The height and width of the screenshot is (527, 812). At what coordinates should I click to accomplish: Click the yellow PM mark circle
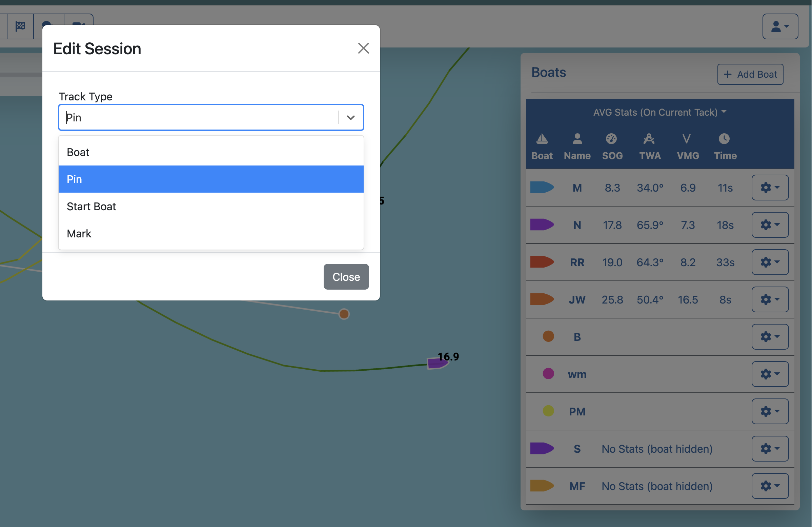click(x=548, y=411)
